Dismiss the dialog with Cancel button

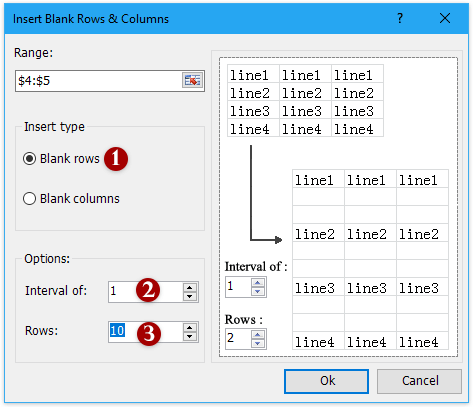click(419, 381)
